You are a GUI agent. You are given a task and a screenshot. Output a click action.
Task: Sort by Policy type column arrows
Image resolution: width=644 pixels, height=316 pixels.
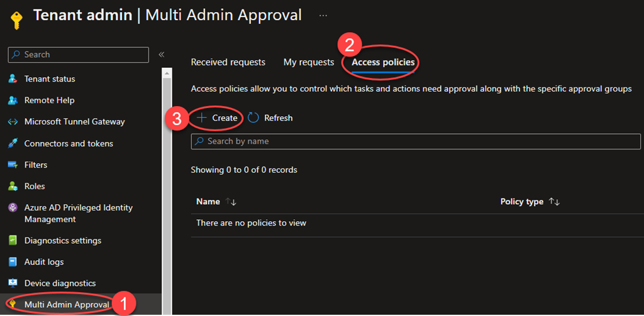[554, 202]
